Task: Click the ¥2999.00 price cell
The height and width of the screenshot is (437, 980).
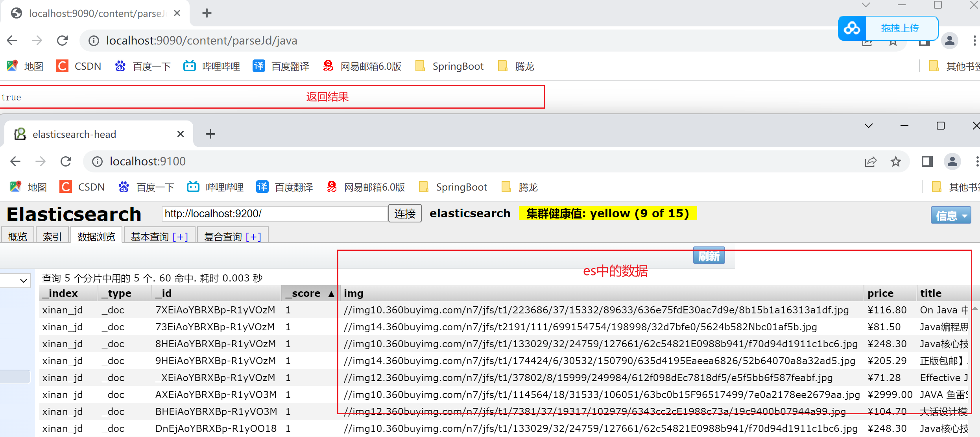Action: click(x=890, y=394)
